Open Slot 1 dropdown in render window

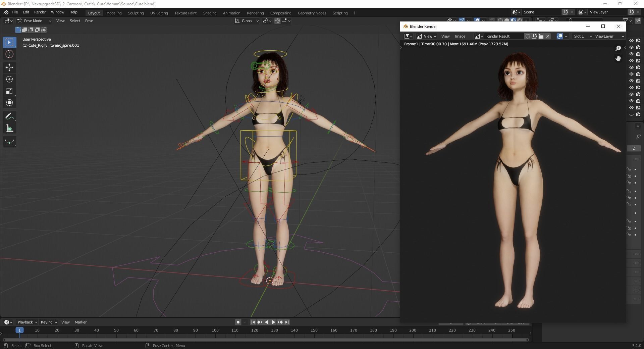point(582,36)
